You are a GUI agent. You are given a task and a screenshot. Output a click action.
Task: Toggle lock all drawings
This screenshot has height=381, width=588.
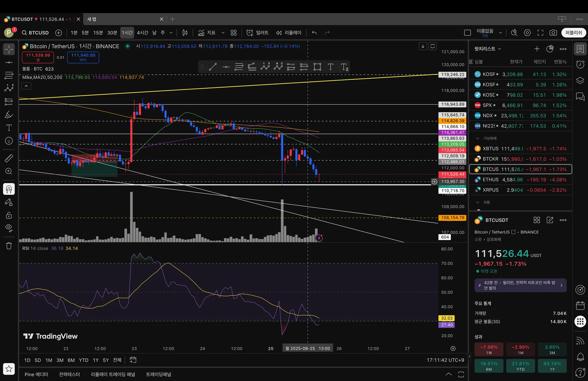(9, 215)
